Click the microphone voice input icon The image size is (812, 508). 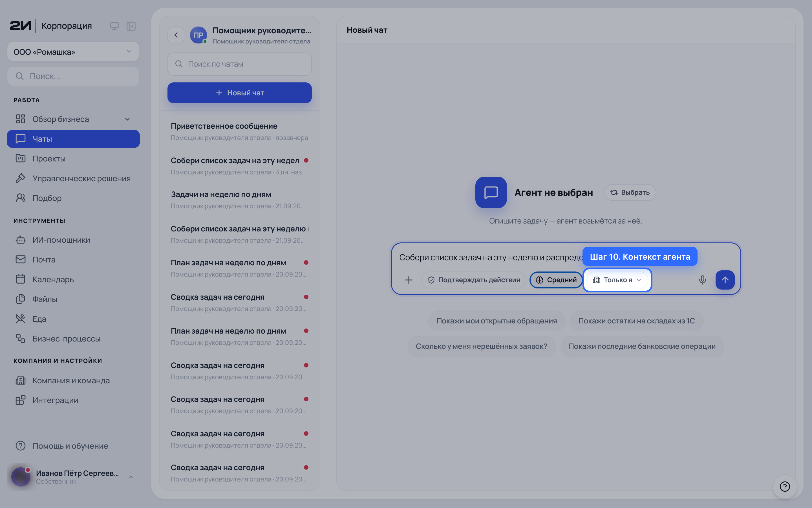pos(702,280)
